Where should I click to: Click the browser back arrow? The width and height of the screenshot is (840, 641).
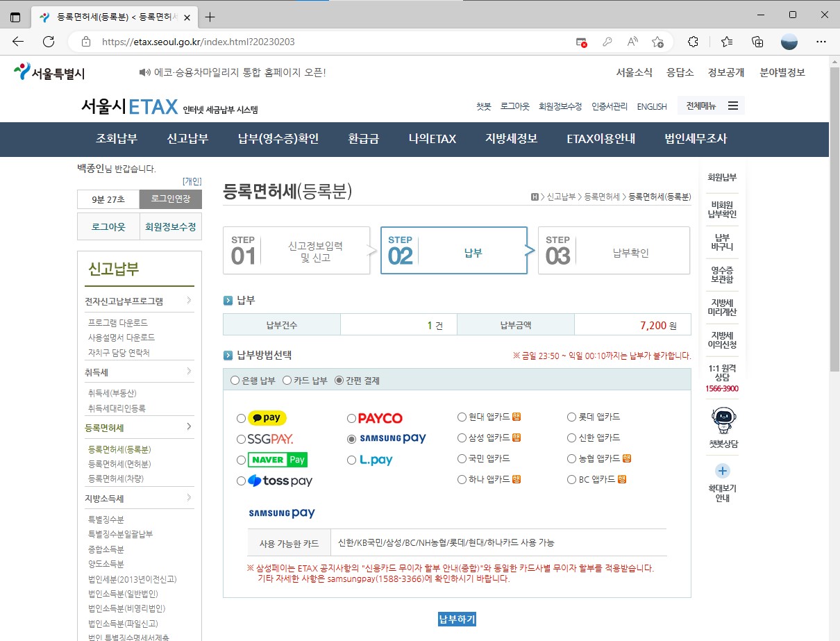point(18,42)
